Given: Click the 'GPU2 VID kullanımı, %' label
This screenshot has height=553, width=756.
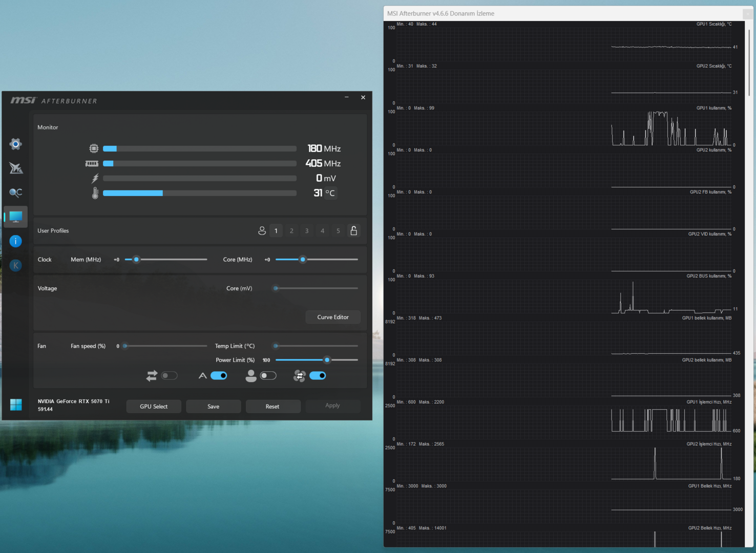Looking at the screenshot, I should point(710,234).
